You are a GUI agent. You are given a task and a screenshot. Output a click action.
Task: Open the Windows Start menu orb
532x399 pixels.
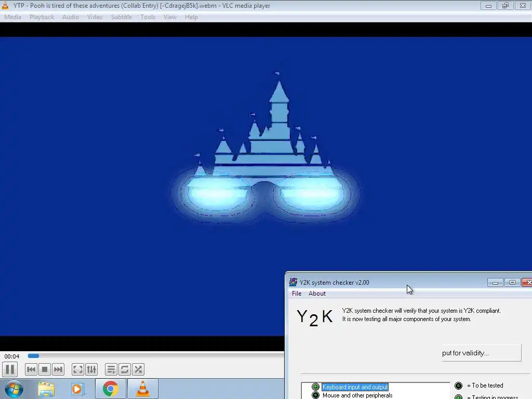[14, 389]
